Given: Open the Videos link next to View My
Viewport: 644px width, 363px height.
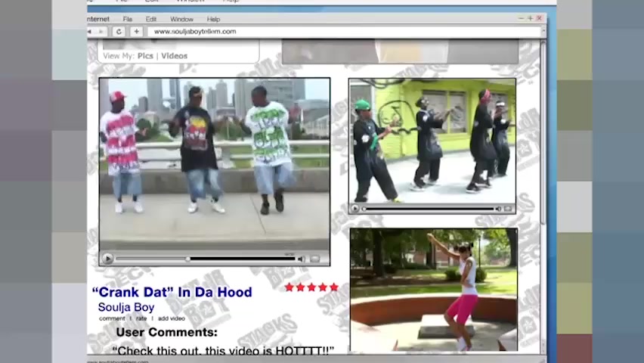Looking at the screenshot, I should point(174,56).
